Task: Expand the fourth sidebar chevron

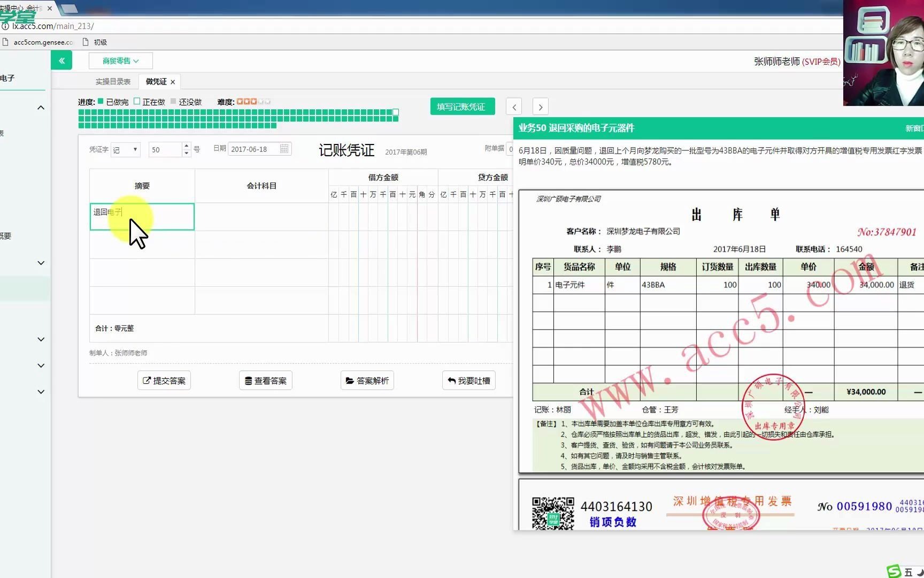Action: [x=41, y=366]
